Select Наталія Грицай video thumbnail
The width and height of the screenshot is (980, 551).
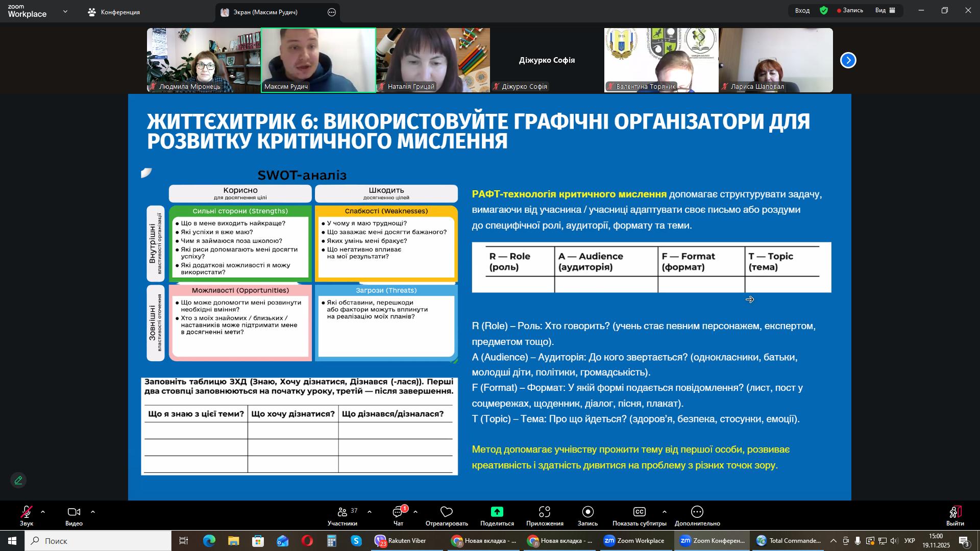point(433,60)
